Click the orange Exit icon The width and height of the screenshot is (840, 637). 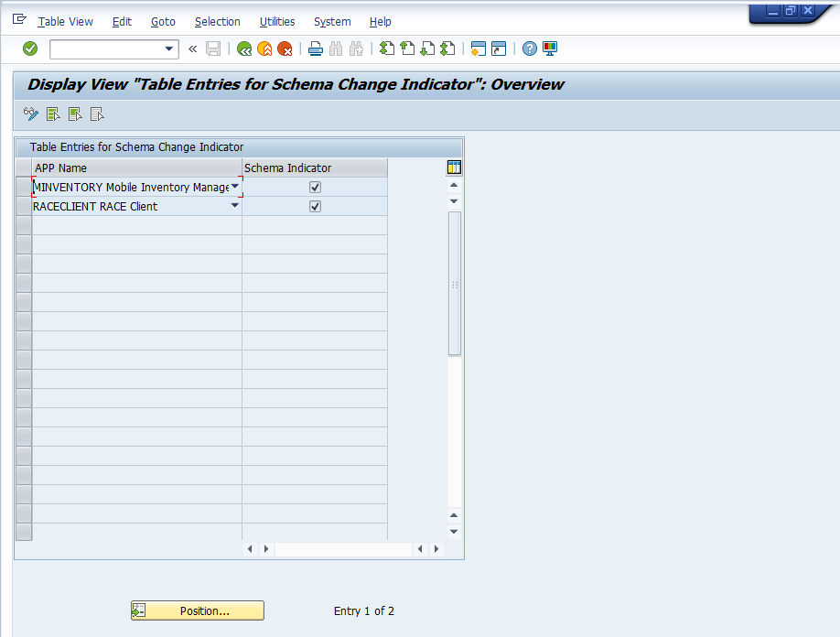pyautogui.click(x=264, y=49)
